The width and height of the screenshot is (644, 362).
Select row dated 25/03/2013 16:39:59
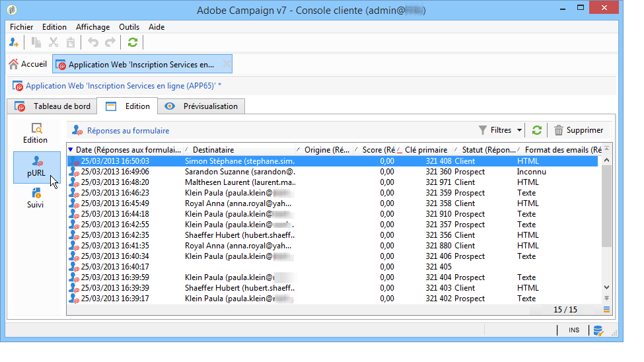tap(333, 277)
